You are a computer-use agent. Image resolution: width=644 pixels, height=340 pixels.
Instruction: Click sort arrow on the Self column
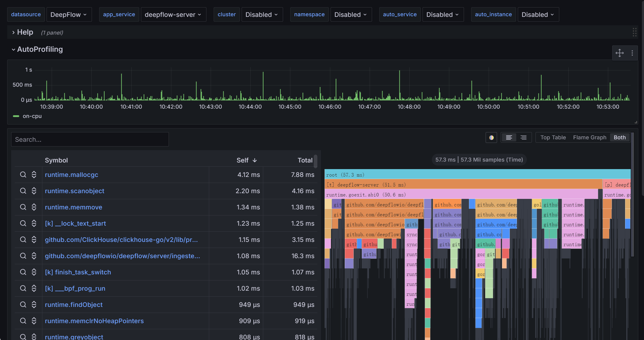point(255,160)
